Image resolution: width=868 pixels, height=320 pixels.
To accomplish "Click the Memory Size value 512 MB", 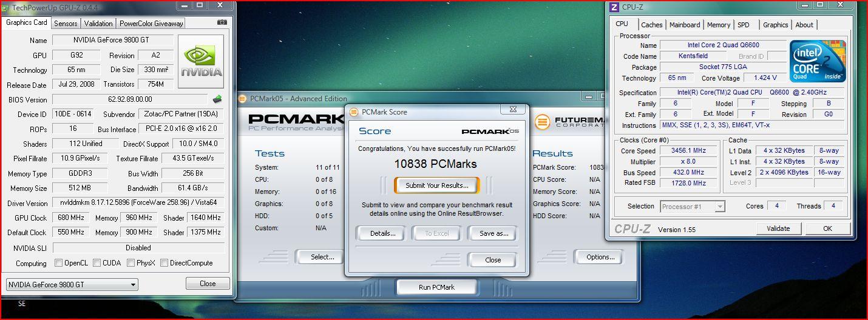I will (80, 188).
